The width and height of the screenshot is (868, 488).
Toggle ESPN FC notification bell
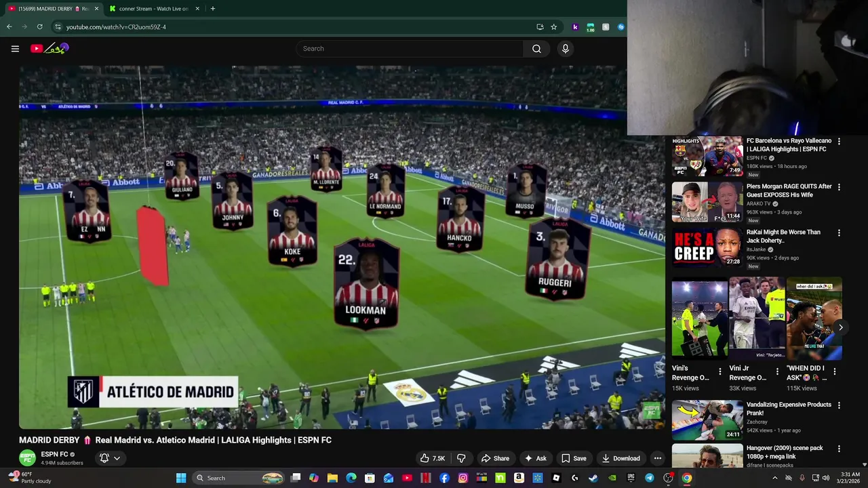pos(104,458)
